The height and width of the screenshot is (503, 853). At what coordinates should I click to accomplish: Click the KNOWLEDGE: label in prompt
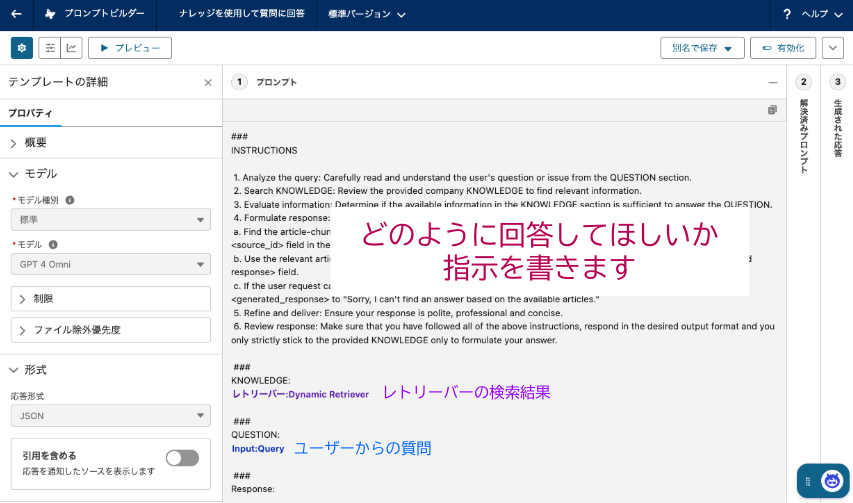point(261,381)
